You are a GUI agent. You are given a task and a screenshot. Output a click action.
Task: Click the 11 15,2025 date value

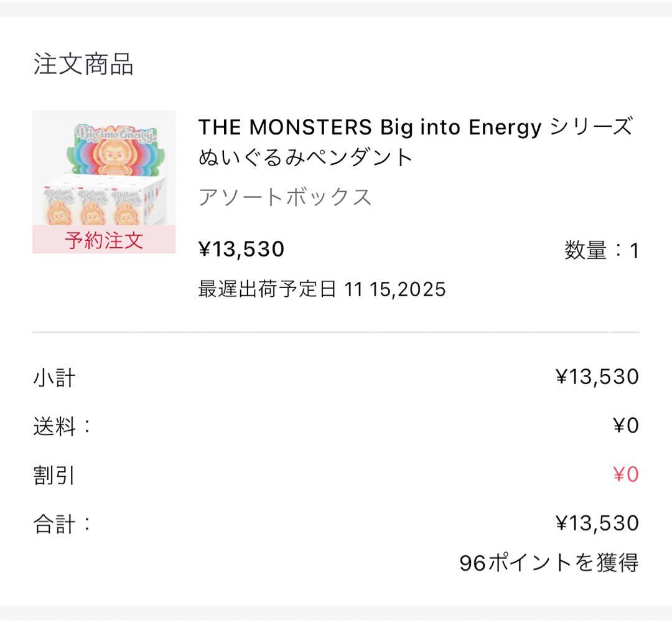[395, 289]
